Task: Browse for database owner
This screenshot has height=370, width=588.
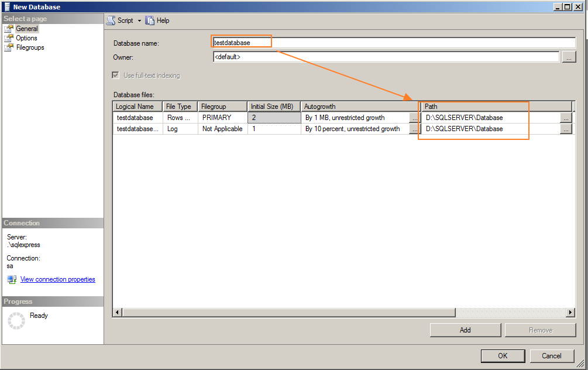Action: tap(569, 57)
